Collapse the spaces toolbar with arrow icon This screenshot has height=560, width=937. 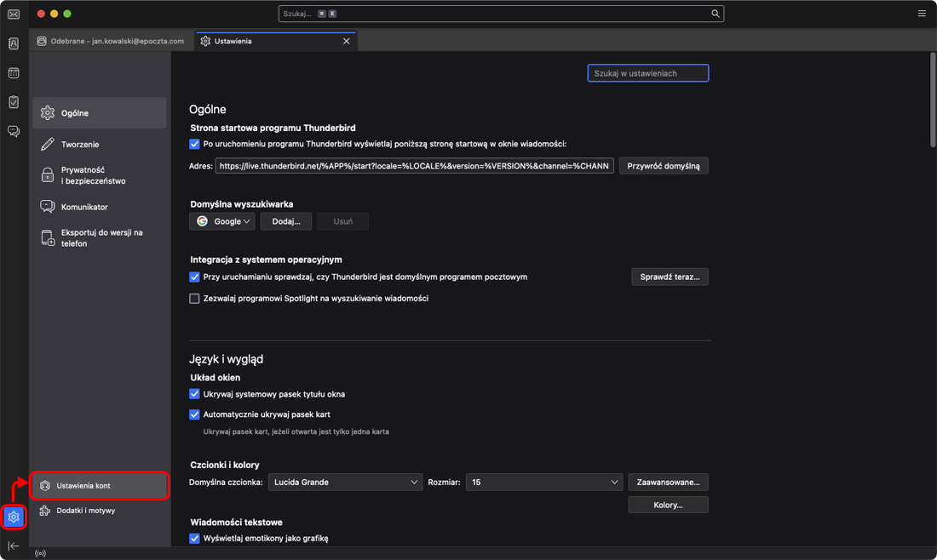(x=14, y=546)
